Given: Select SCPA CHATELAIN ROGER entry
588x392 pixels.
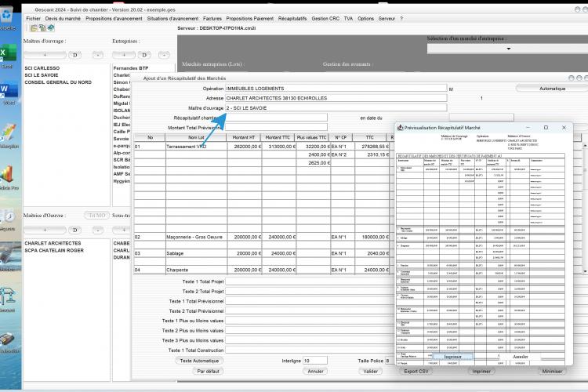Looking at the screenshot, I should 54,250.
